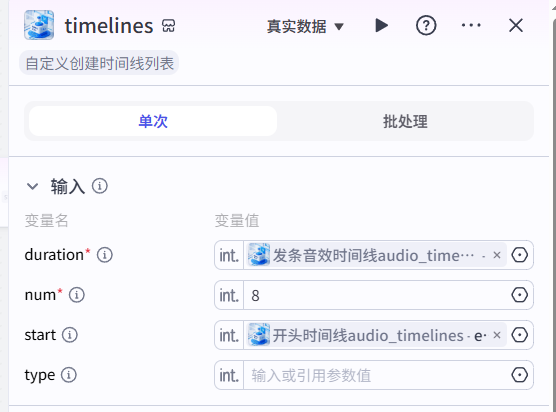
Task: Run the timelines node with play button
Action: pos(382,26)
